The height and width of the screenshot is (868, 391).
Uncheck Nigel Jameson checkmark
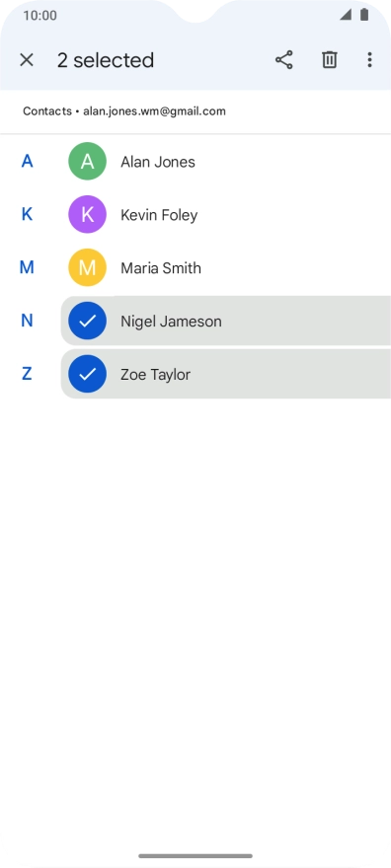[88, 322]
